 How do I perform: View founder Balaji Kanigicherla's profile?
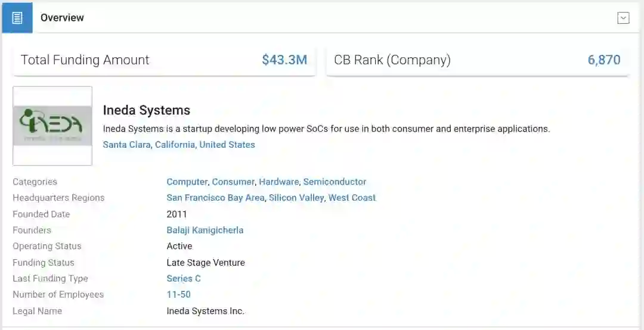point(205,230)
